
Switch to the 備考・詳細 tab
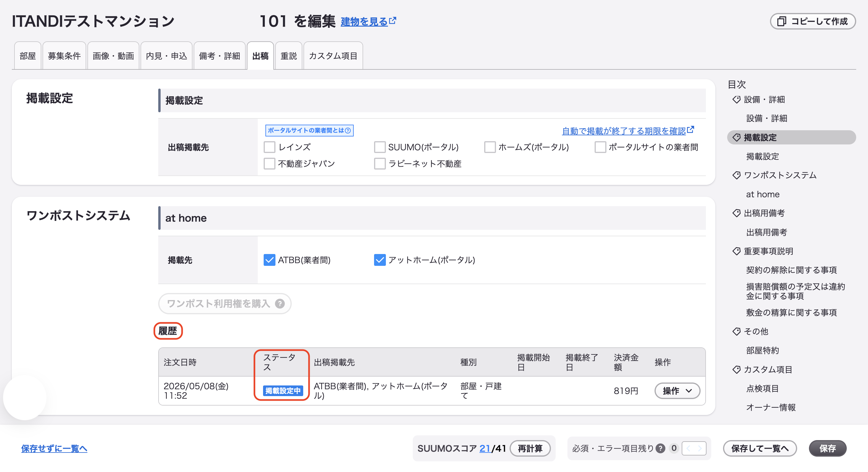pyautogui.click(x=220, y=56)
